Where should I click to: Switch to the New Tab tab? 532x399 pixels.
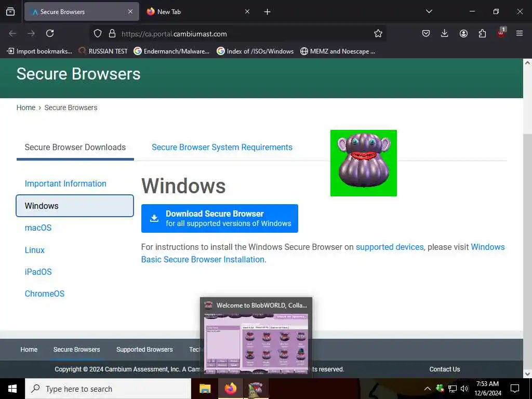tap(198, 11)
